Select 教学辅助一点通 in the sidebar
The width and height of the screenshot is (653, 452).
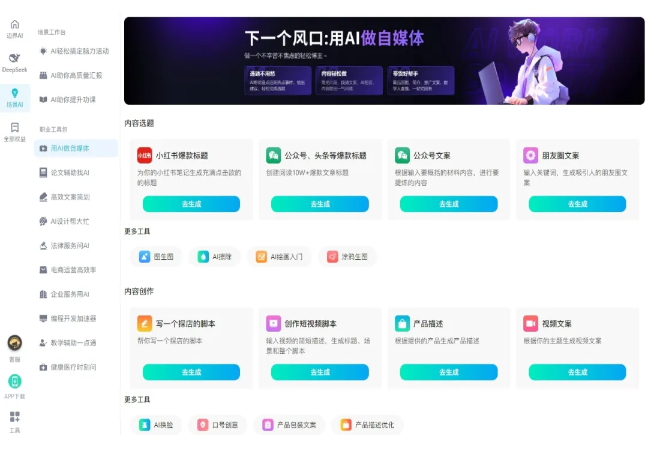coord(76,343)
